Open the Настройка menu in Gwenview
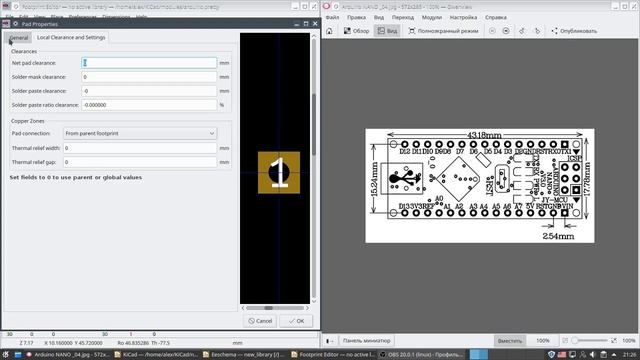The height and width of the screenshot is (360, 640). [x=463, y=17]
